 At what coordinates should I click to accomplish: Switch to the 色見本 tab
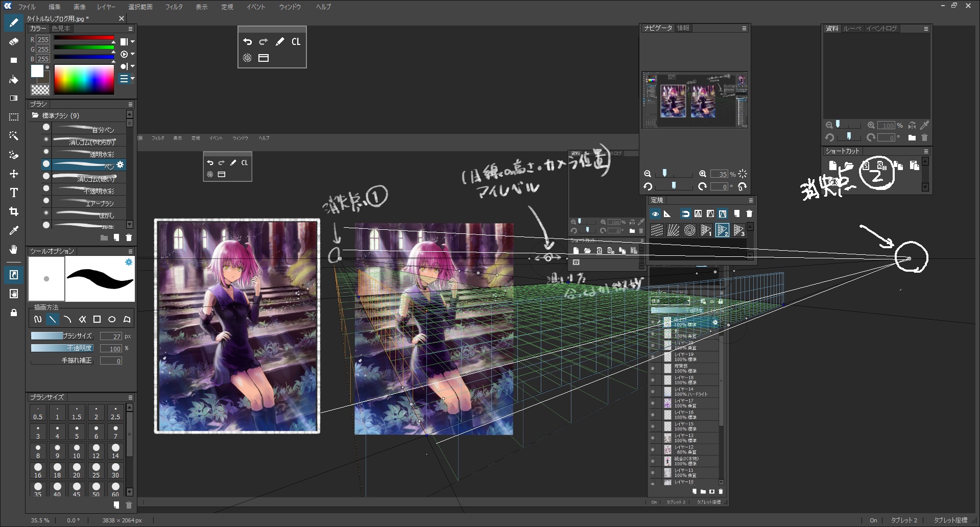coord(61,29)
